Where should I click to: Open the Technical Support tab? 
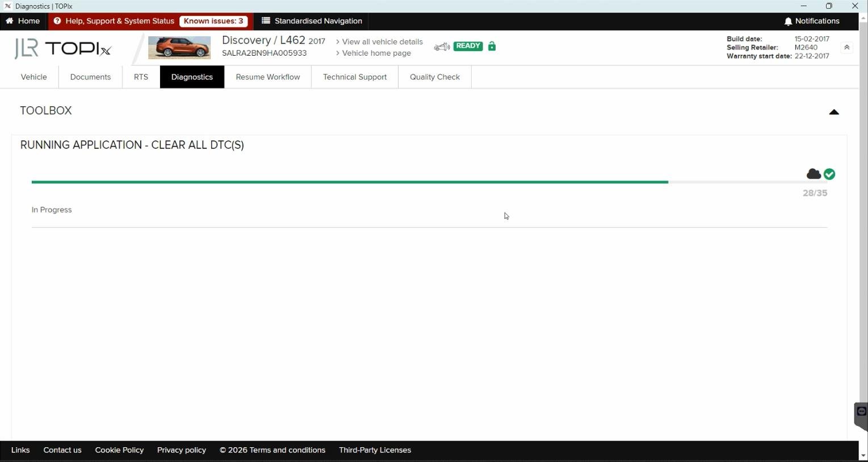(355, 77)
